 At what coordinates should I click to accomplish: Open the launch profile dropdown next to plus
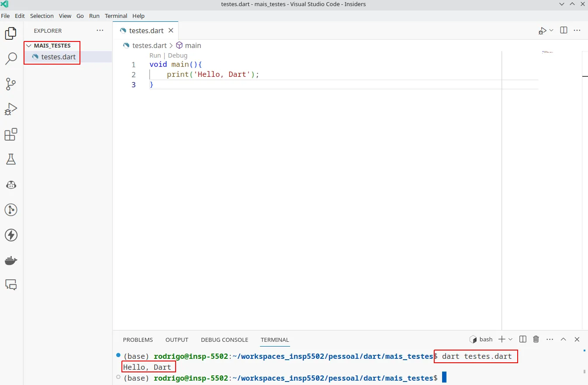(x=511, y=339)
